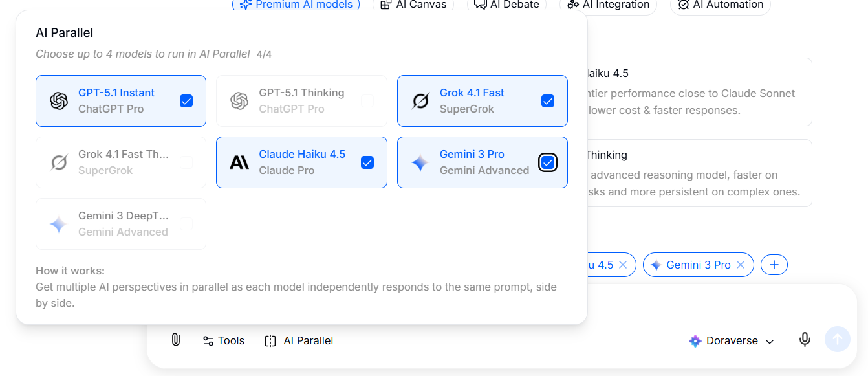Click the Grok 4.1 Fast logo icon
The height and width of the screenshot is (376, 868).
pos(420,101)
